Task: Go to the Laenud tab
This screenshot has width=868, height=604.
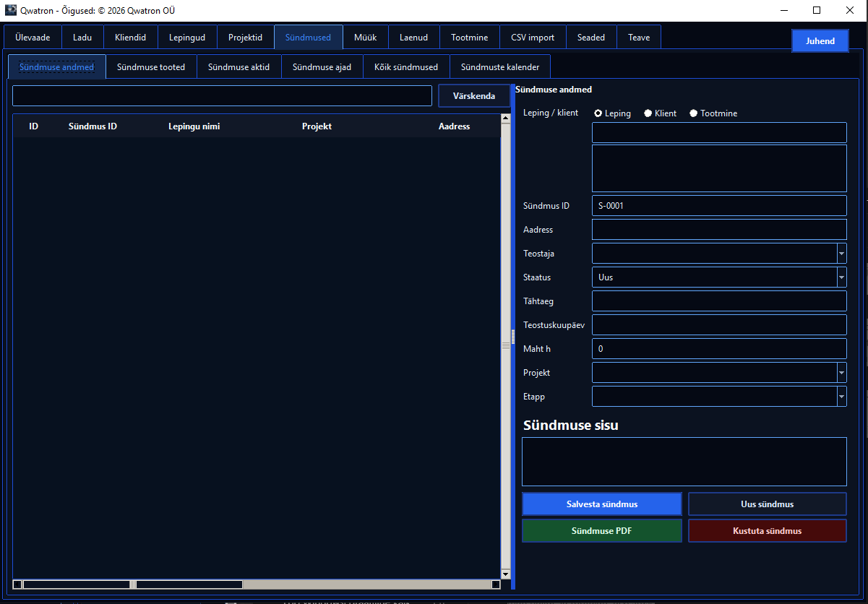Action: coord(414,38)
